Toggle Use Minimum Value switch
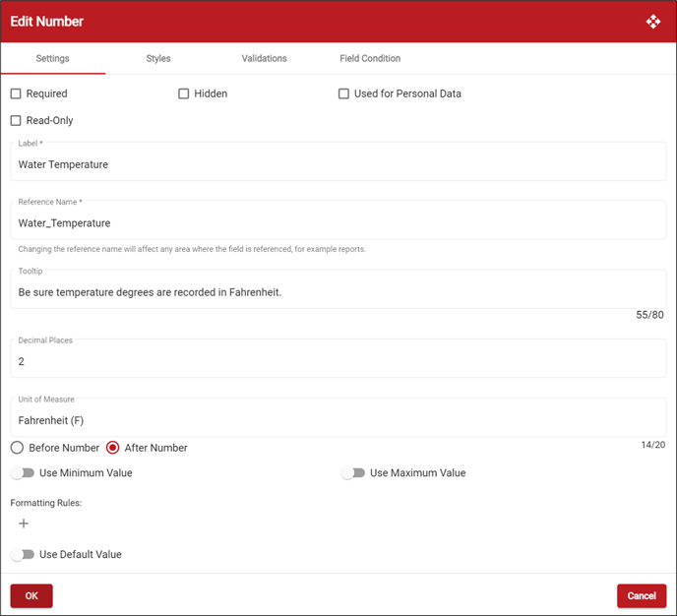This screenshot has width=677, height=616. pyautogui.click(x=23, y=473)
